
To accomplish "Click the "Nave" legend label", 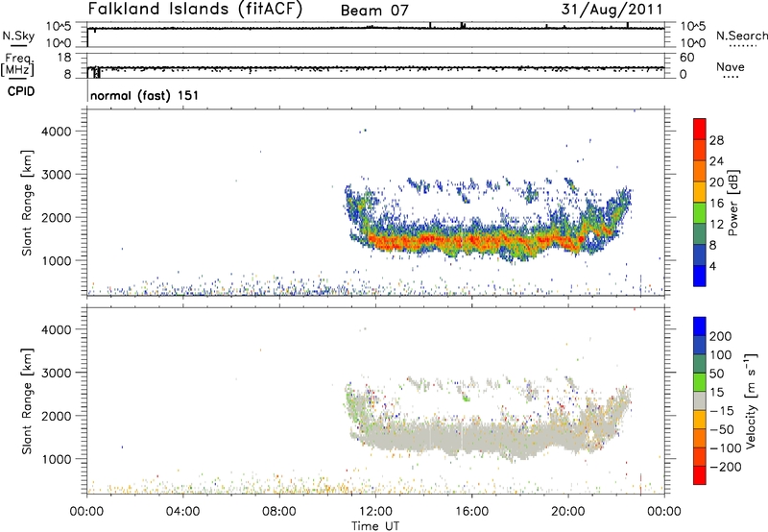I will (730, 67).
